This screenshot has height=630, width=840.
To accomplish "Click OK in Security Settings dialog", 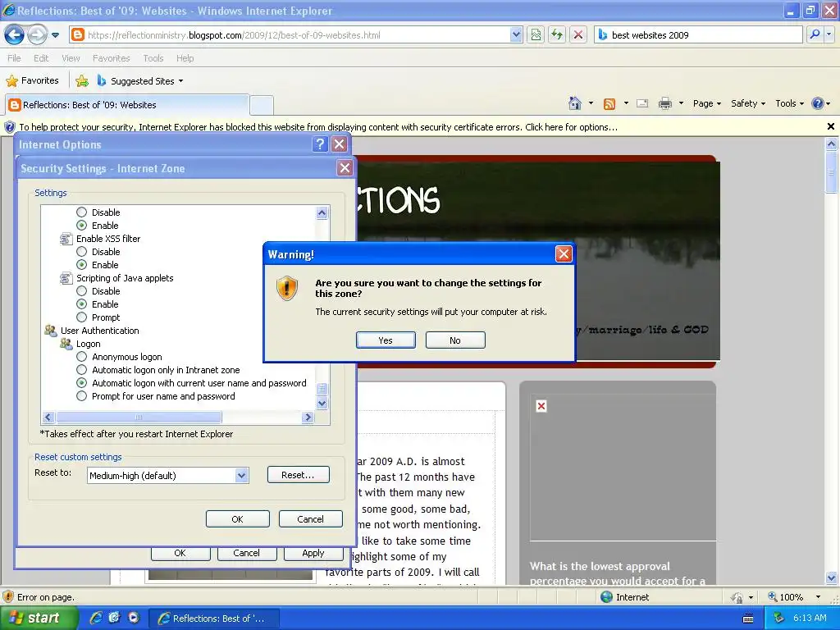I will click(237, 519).
